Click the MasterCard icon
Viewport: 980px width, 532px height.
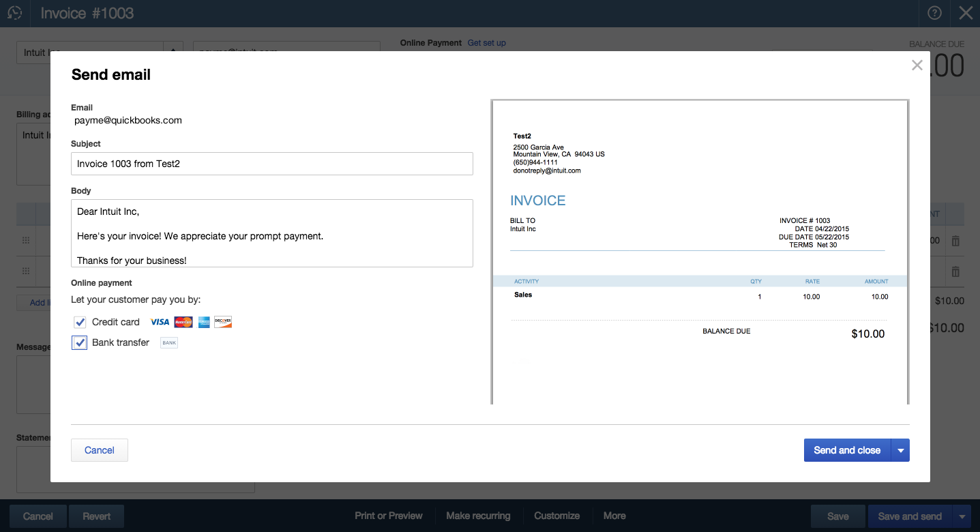[x=183, y=322]
